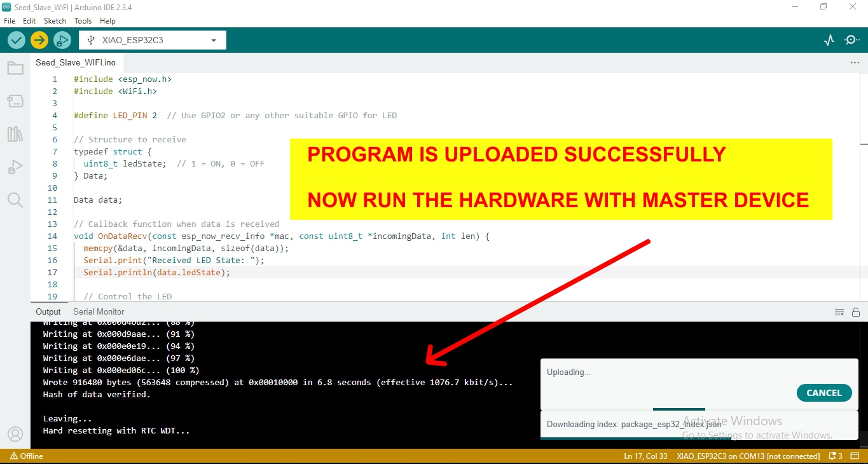The width and height of the screenshot is (868, 464).
Task: Select the Seed_Slave_WIFI.ino editor tab
Action: 76,62
